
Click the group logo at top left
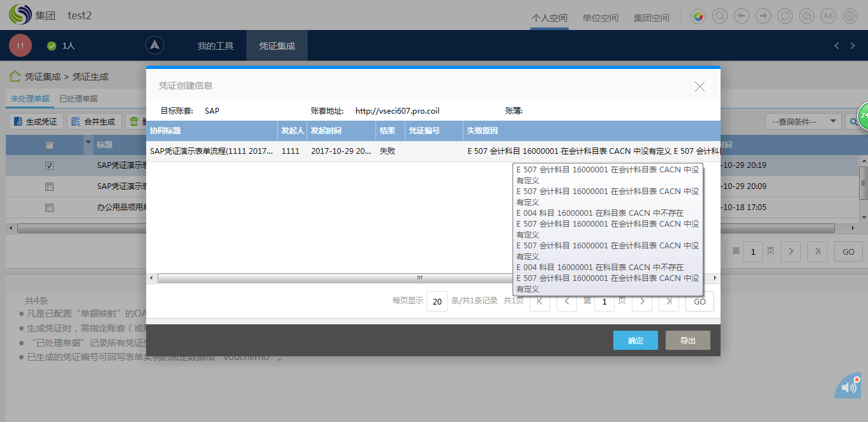click(x=20, y=15)
